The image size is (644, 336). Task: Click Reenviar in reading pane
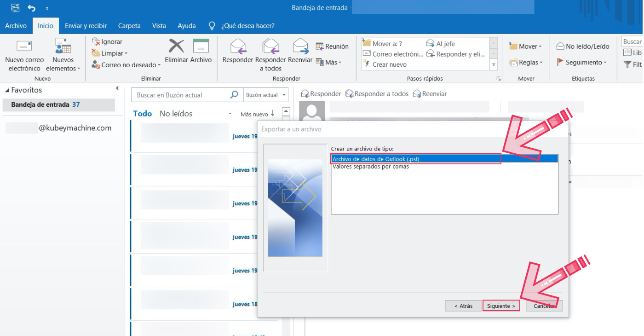point(430,94)
